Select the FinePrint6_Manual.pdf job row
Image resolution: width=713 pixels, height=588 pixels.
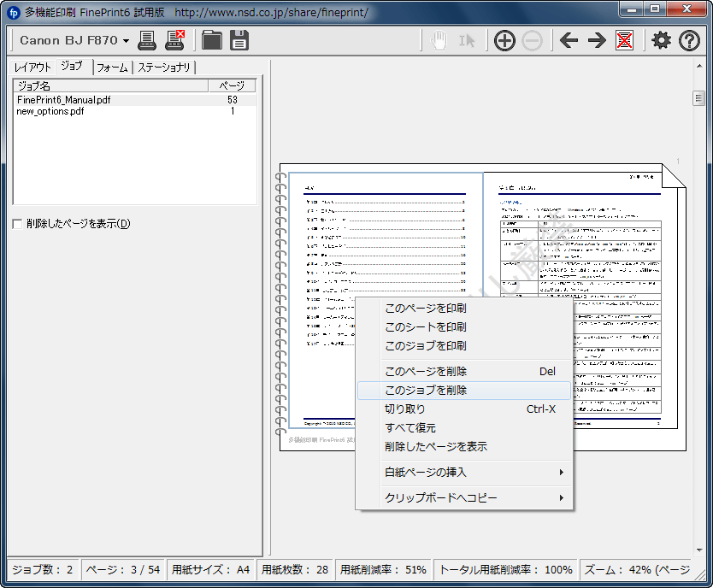(135, 100)
